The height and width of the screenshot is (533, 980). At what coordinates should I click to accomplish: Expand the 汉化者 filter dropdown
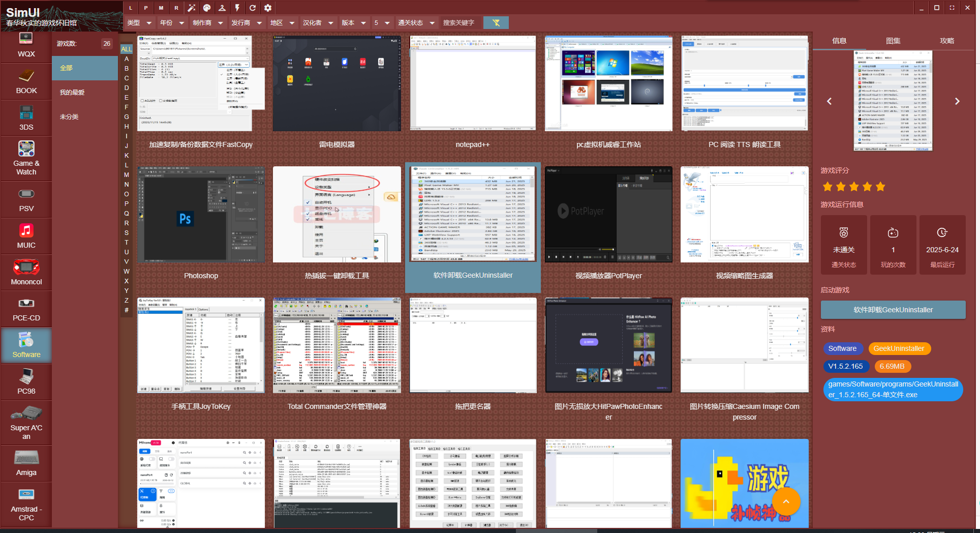318,22
